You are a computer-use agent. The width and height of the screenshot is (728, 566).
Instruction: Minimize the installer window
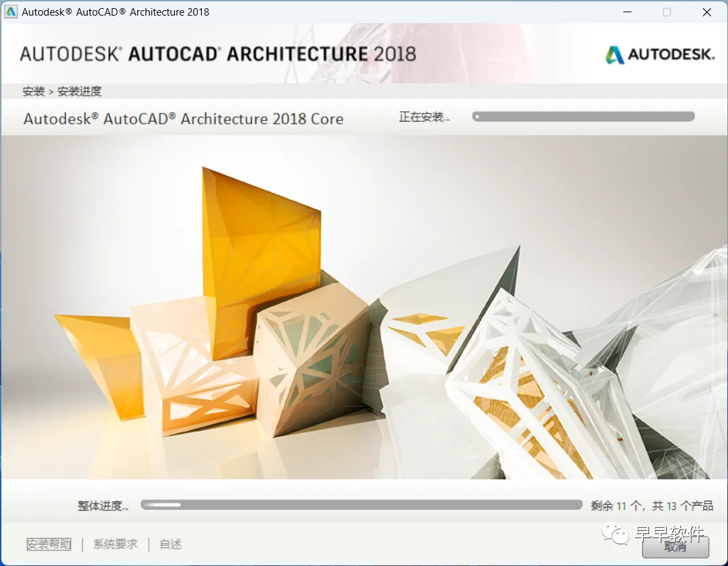click(627, 12)
